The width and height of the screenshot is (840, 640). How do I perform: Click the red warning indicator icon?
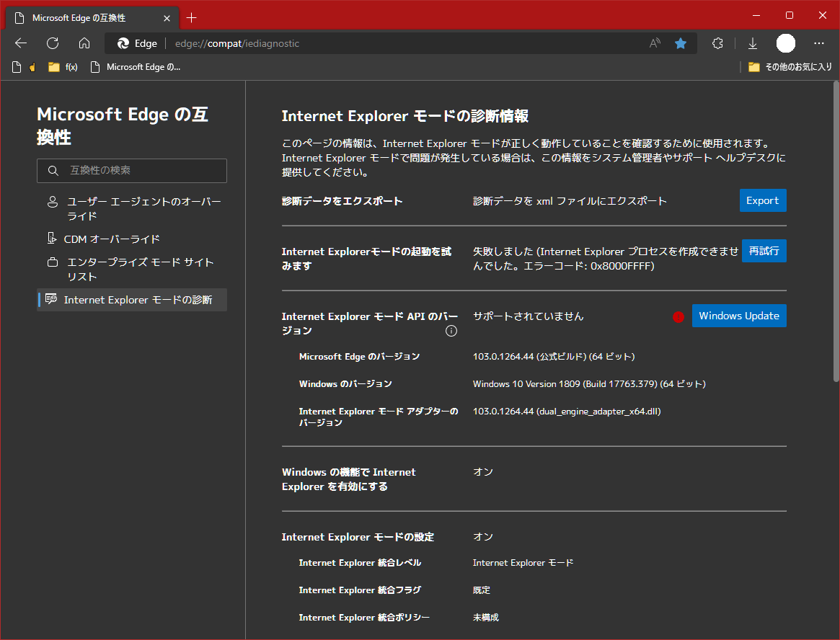(x=678, y=317)
